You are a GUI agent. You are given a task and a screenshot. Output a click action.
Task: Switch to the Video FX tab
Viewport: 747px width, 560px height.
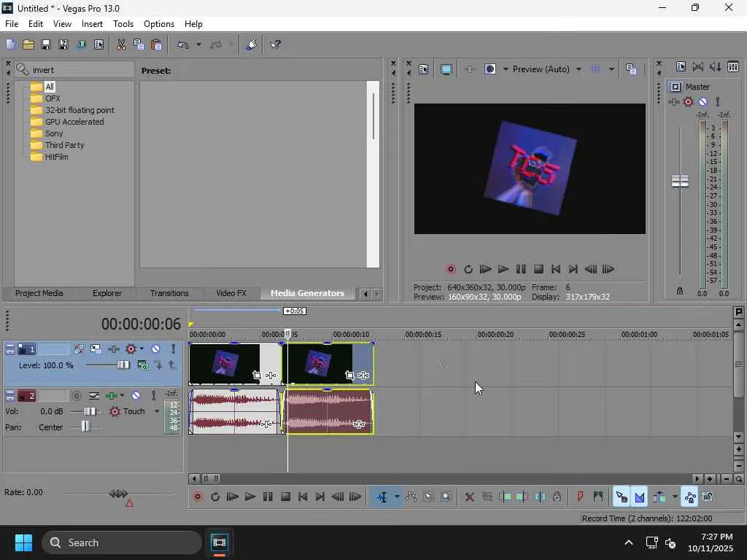tap(231, 293)
